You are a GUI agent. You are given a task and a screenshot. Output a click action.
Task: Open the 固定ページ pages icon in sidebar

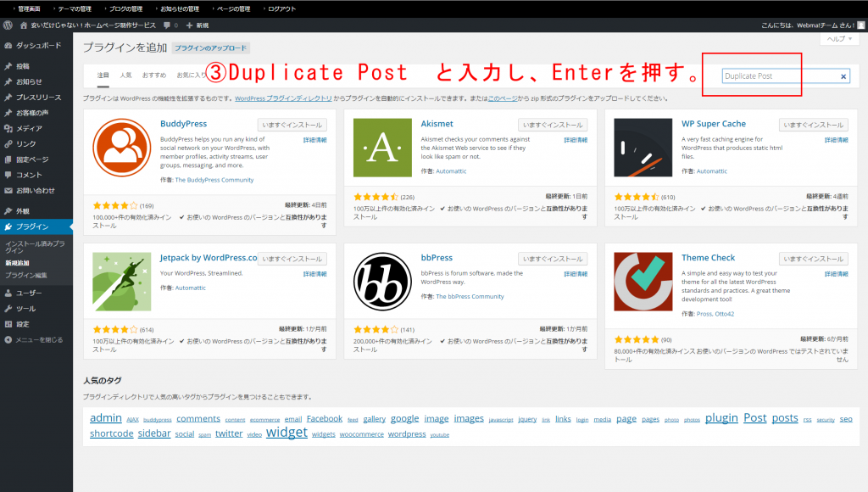8,159
